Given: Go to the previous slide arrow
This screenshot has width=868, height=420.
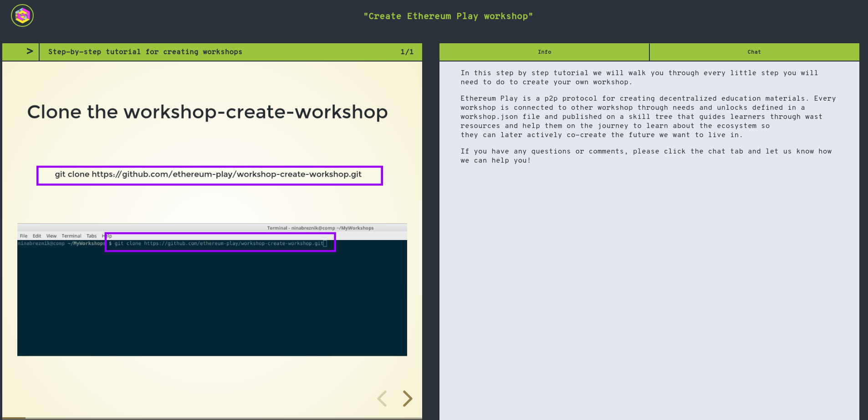Looking at the screenshot, I should click(382, 399).
